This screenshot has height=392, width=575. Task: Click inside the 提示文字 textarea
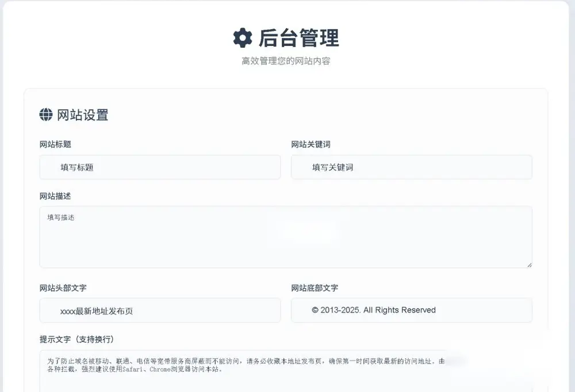[286, 371]
